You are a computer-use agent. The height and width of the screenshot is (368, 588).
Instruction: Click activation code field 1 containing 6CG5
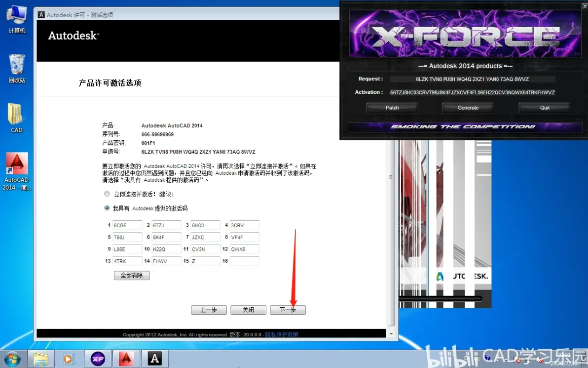tap(127, 225)
